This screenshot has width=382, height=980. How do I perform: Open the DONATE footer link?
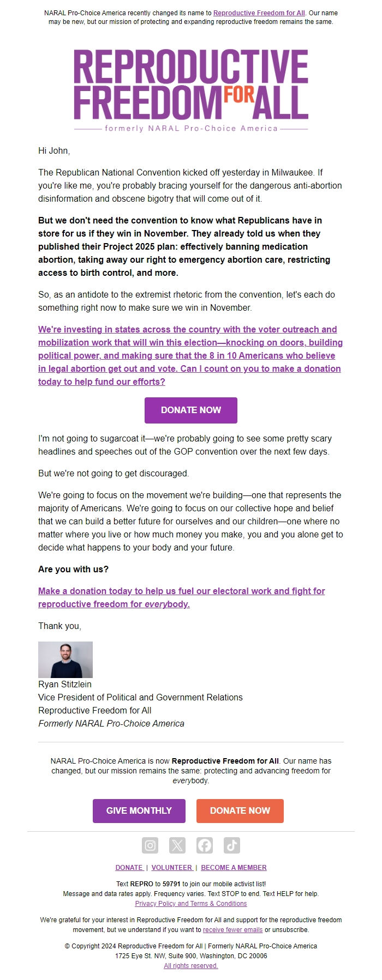[129, 867]
